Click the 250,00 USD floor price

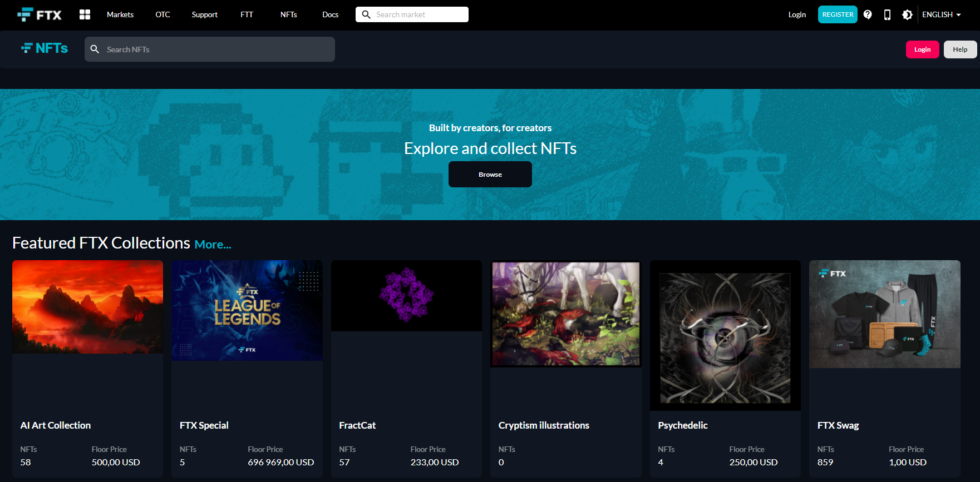[x=754, y=462]
